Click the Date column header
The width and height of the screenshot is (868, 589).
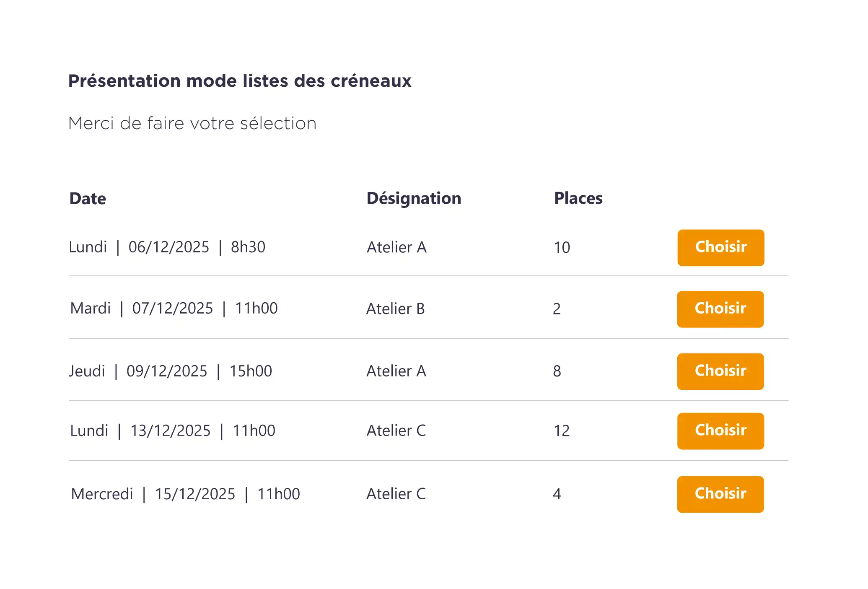point(88,199)
